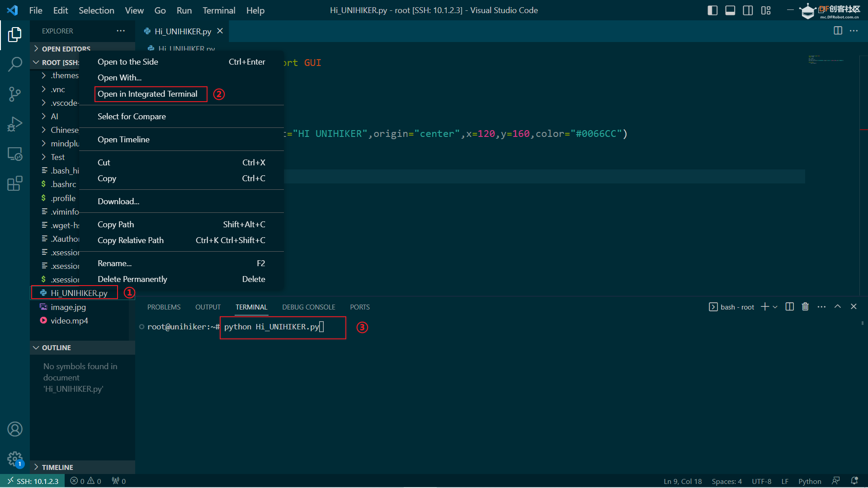Open the Terminal menu
The width and height of the screenshot is (868, 488).
coord(219,10)
